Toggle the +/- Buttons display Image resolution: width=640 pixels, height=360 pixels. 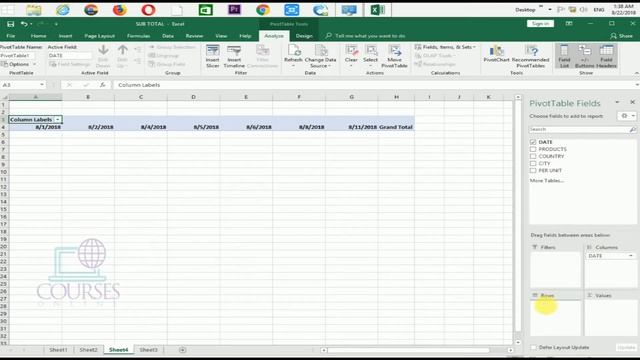coord(584,56)
